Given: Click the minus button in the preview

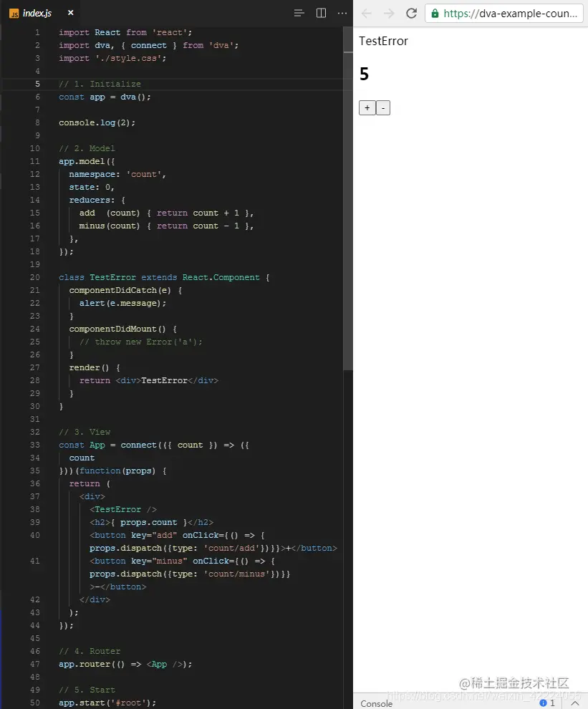Looking at the screenshot, I should (x=383, y=107).
